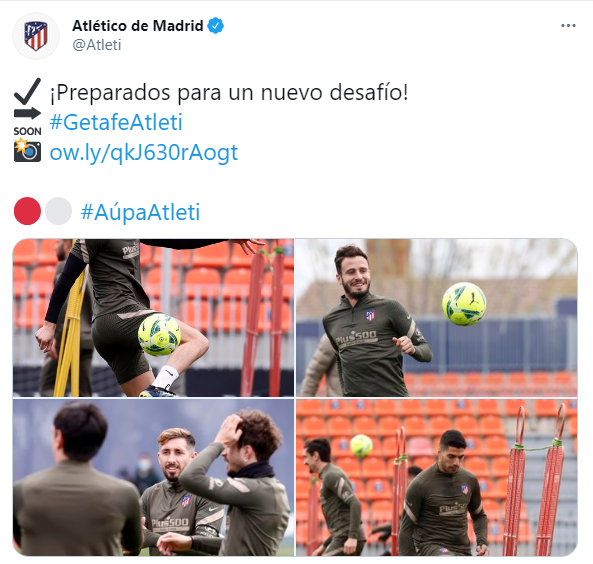Click the Atlético de Madrid display name

click(x=138, y=26)
